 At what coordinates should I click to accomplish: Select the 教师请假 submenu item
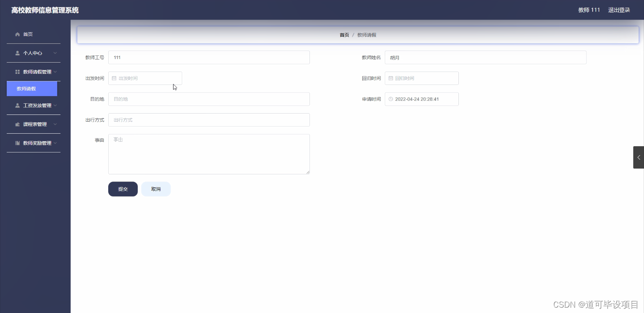32,89
